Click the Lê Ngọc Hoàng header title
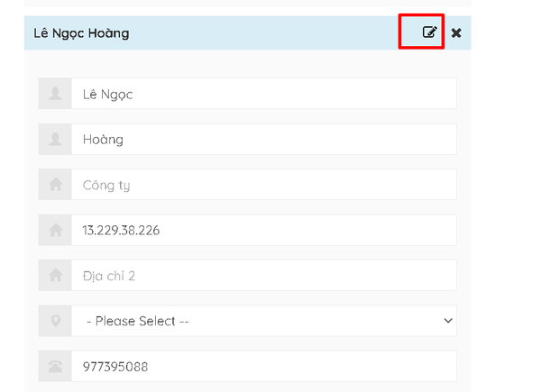541x392 pixels. (x=81, y=33)
